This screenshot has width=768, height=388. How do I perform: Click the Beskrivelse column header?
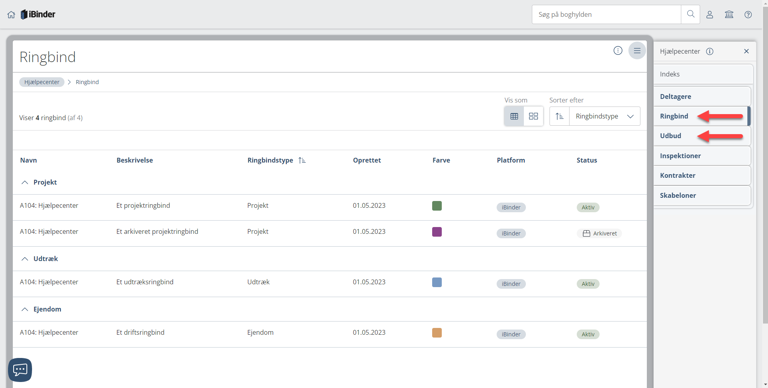coord(135,160)
